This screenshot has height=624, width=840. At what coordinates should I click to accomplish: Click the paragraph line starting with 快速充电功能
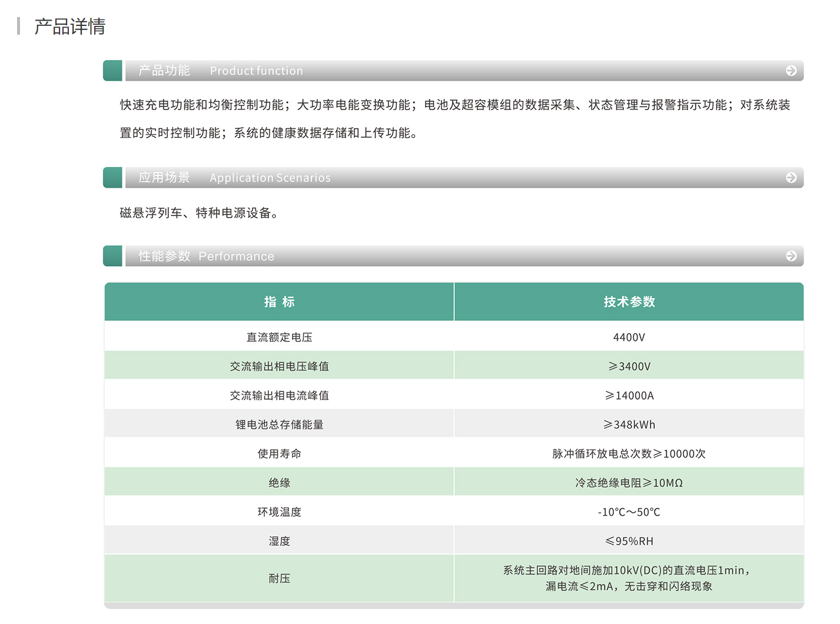coord(455,105)
